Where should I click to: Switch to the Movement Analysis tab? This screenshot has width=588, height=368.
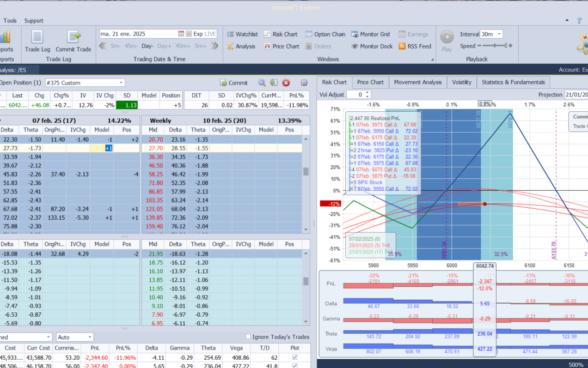(418, 82)
